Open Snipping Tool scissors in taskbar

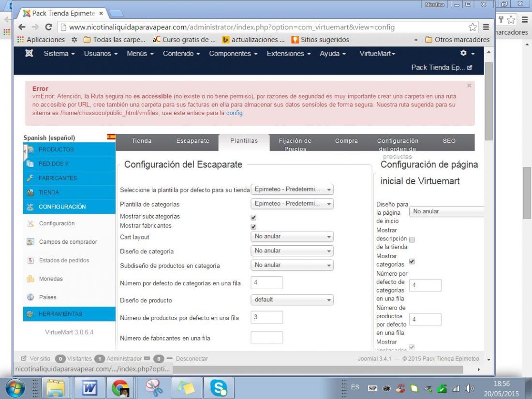tap(154, 387)
